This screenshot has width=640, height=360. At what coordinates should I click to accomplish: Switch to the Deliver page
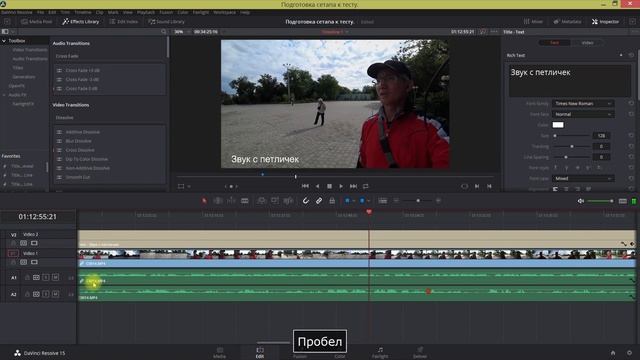coord(420,353)
